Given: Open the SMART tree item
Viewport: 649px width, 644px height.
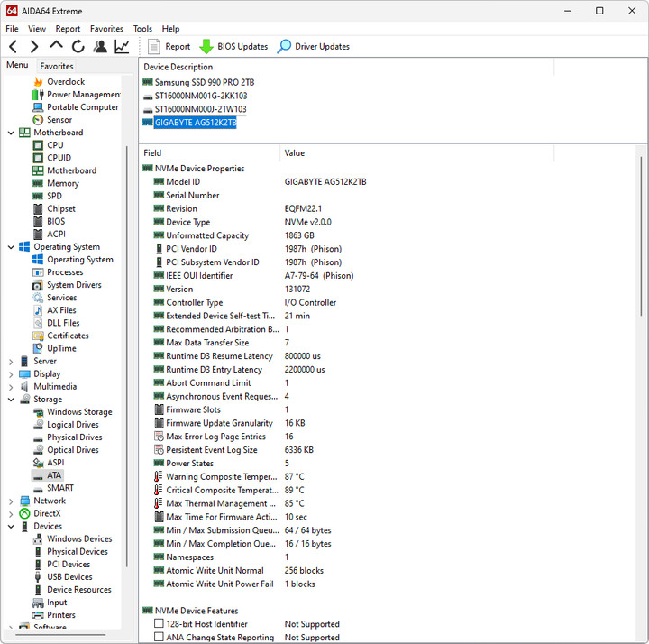Looking at the screenshot, I should point(60,488).
